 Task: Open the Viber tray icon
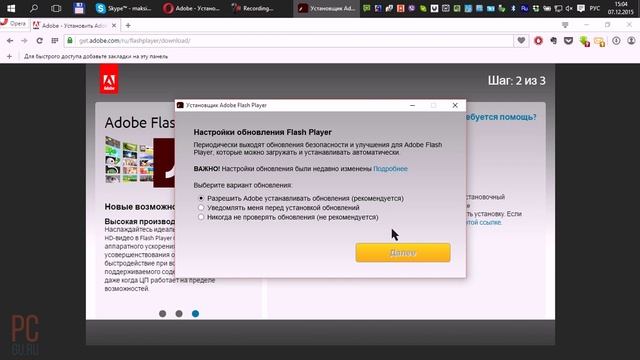[x=412, y=8]
